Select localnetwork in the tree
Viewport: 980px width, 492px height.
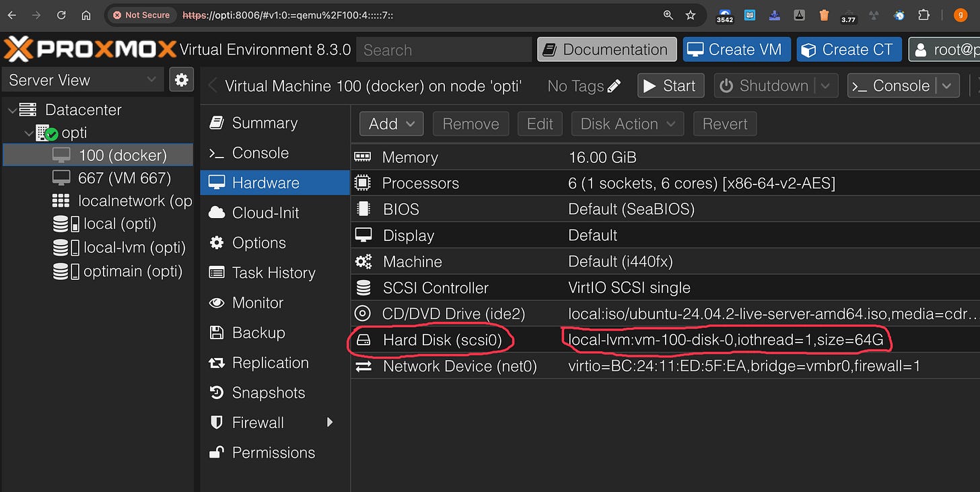(x=98, y=201)
